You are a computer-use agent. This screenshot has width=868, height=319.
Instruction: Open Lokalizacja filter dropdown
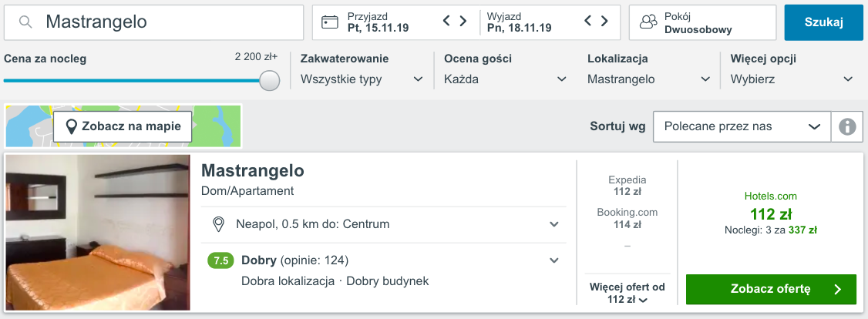click(648, 79)
